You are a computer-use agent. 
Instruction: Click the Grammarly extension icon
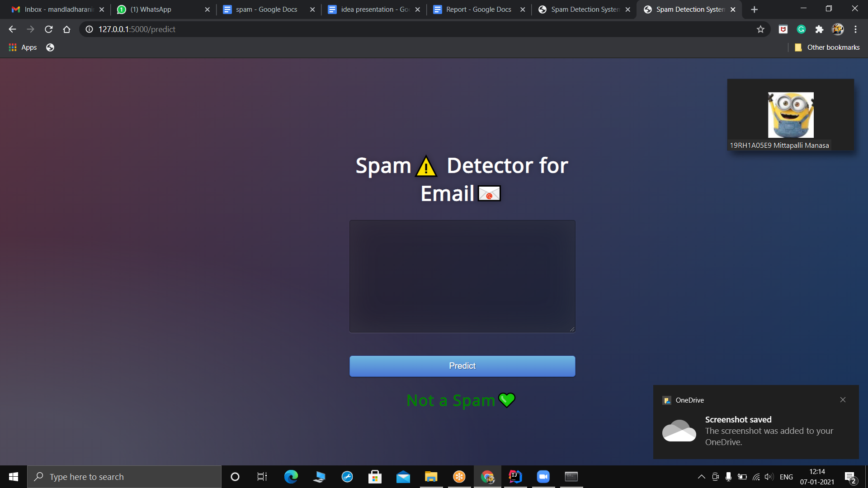(801, 29)
